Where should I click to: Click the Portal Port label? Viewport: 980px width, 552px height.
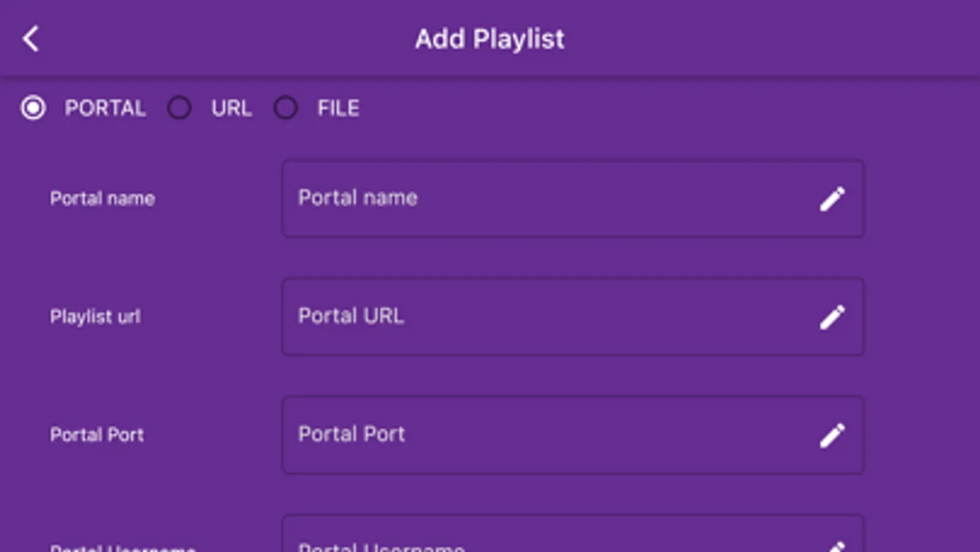[97, 435]
